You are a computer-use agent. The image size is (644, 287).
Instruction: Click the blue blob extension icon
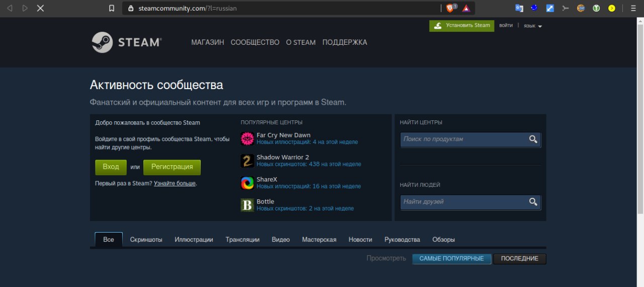click(x=535, y=8)
